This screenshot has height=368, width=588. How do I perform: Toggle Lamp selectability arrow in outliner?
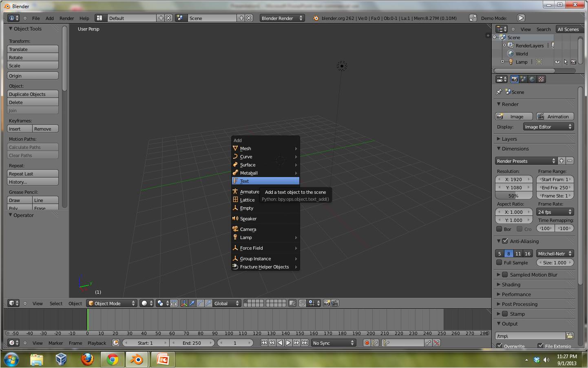click(566, 62)
